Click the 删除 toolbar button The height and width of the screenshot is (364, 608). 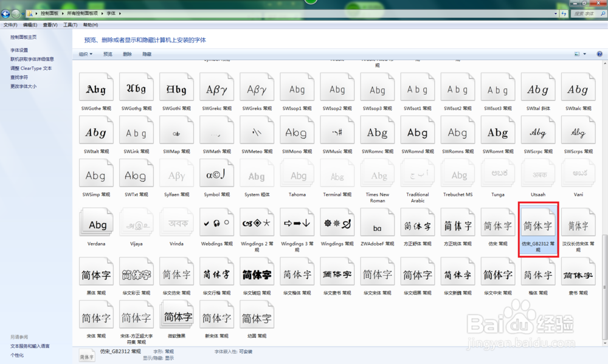[127, 54]
